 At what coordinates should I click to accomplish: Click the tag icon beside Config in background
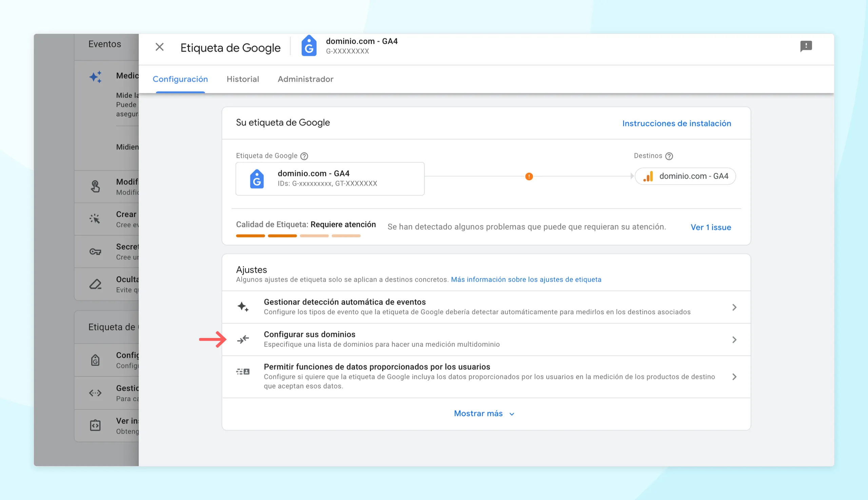[95, 360]
